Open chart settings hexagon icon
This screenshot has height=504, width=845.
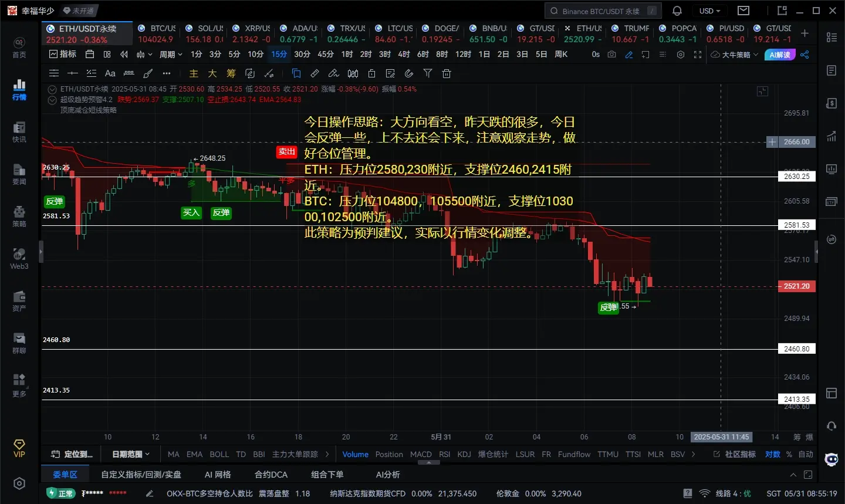click(x=681, y=55)
